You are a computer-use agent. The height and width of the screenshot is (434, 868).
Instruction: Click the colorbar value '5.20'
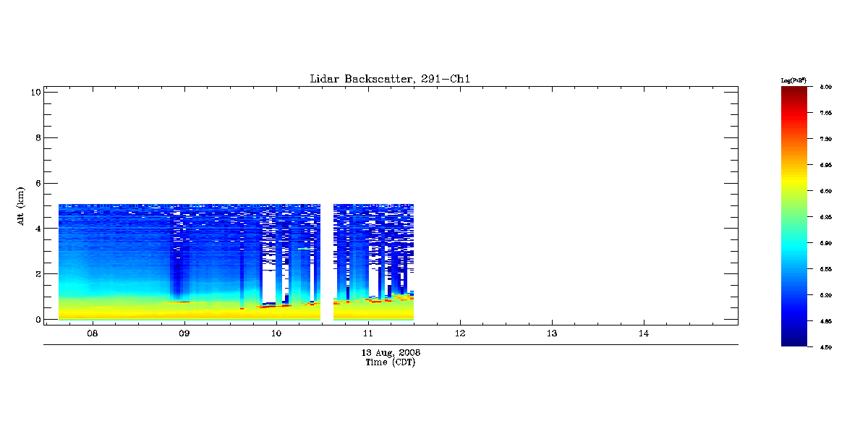tap(827, 295)
